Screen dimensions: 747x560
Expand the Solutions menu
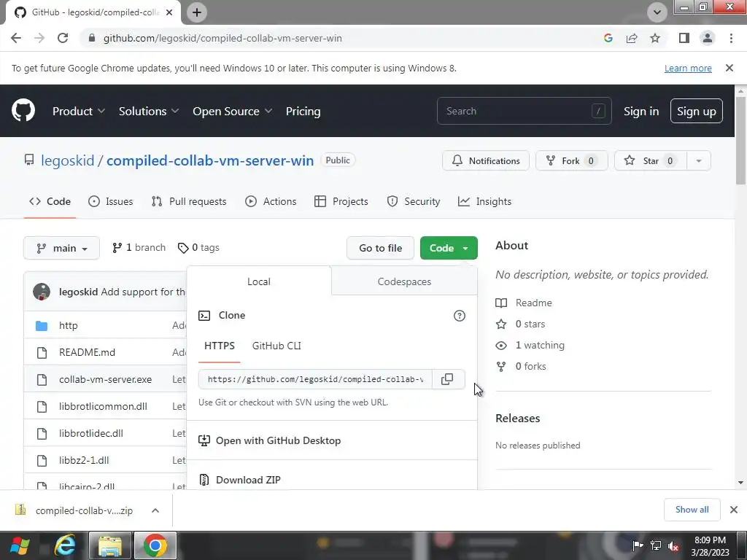click(x=149, y=111)
